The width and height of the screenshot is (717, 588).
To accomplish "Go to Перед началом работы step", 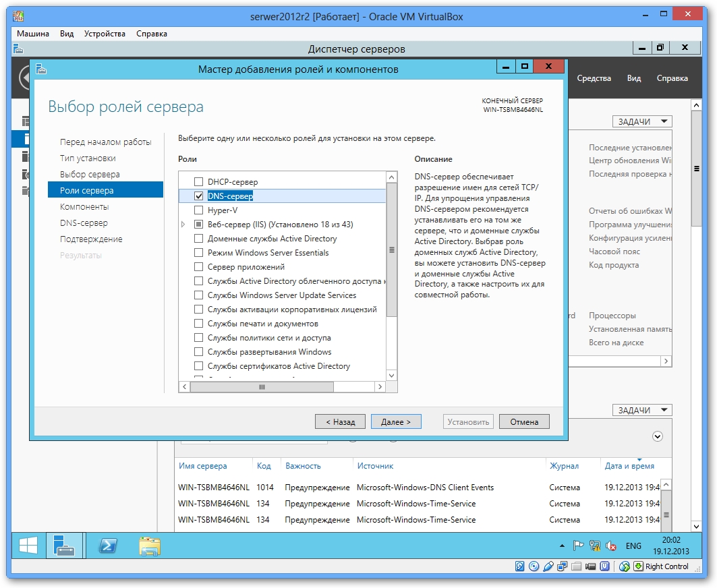I will click(x=106, y=142).
